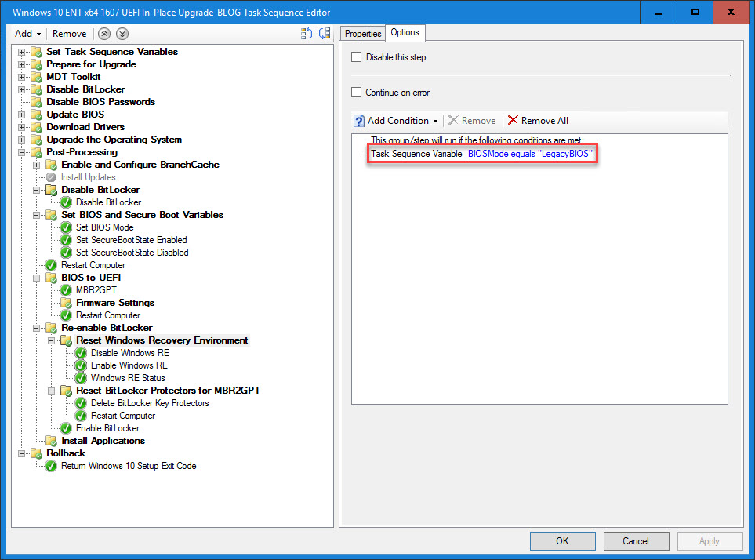
Task: Click the red X Remove All icon
Action: pyautogui.click(x=513, y=121)
